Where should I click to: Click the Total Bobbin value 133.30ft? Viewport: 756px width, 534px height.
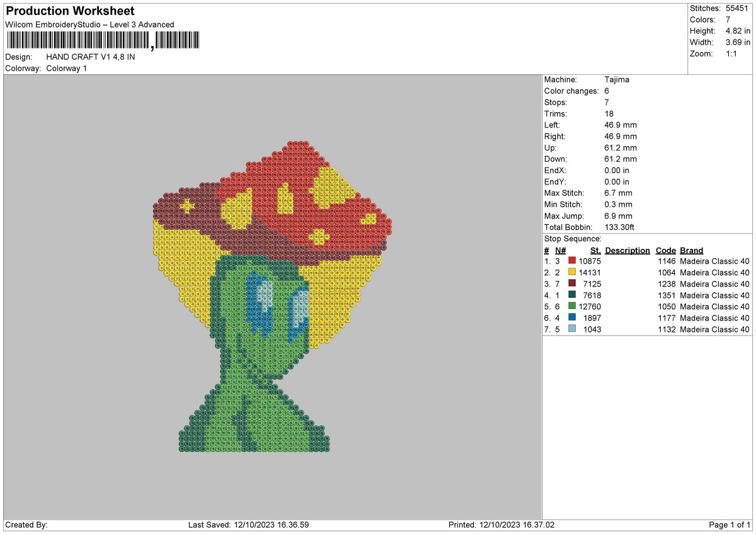(621, 227)
